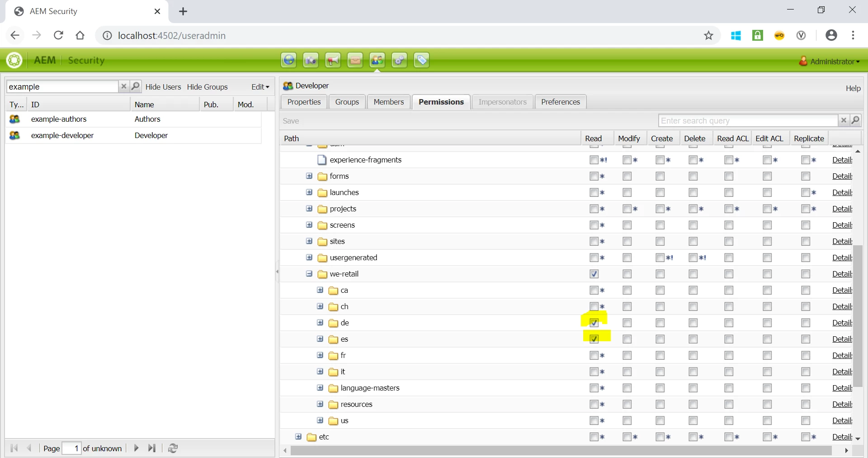The width and height of the screenshot is (868, 458).
Task: Open Details link for we-retail row
Action: [842, 274]
